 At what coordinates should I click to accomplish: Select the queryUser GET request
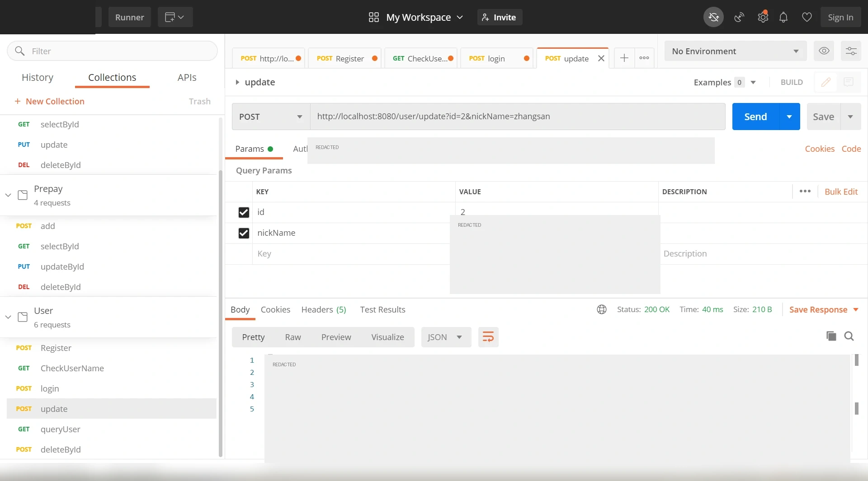[112, 429]
